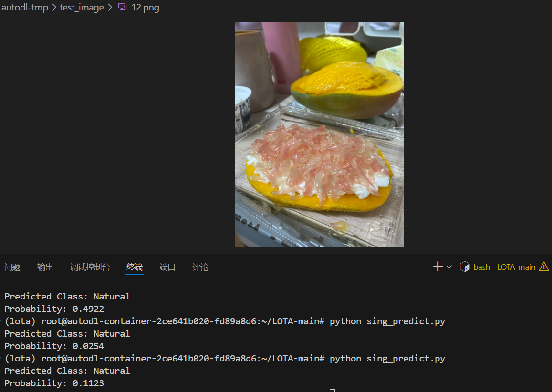Open the 端口 tab

point(167,267)
